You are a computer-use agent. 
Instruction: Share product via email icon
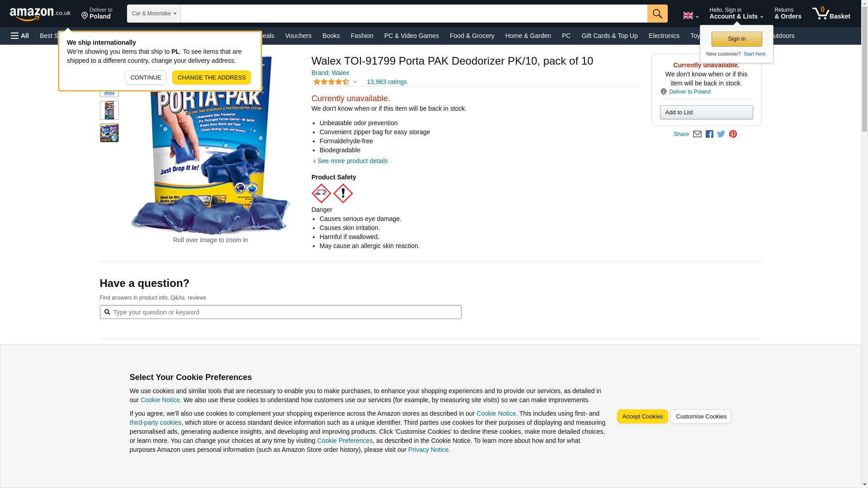[697, 134]
